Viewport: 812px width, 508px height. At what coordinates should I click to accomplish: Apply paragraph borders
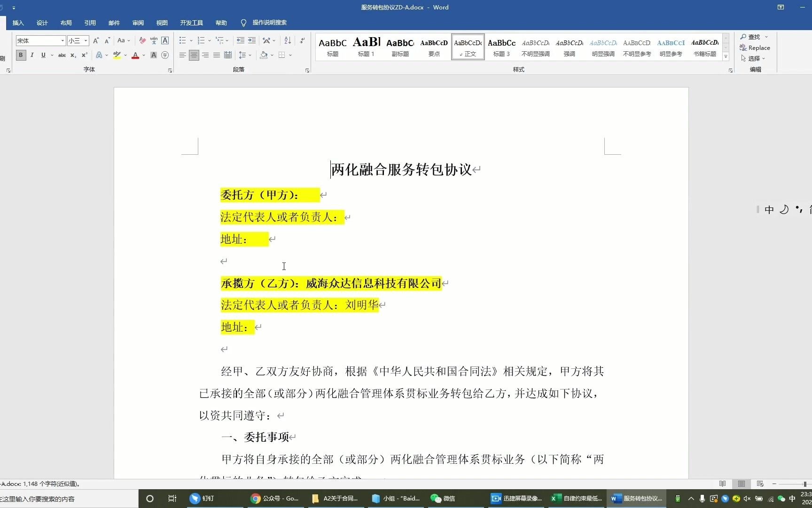[282, 55]
